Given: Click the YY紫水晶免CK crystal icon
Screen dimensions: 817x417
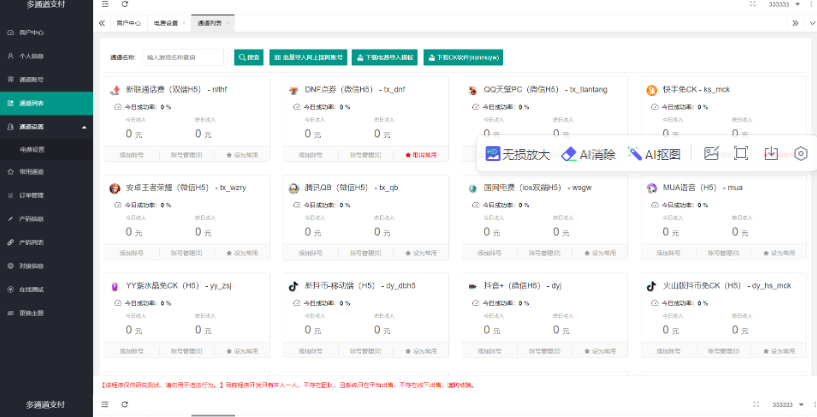Looking at the screenshot, I should coord(115,286).
